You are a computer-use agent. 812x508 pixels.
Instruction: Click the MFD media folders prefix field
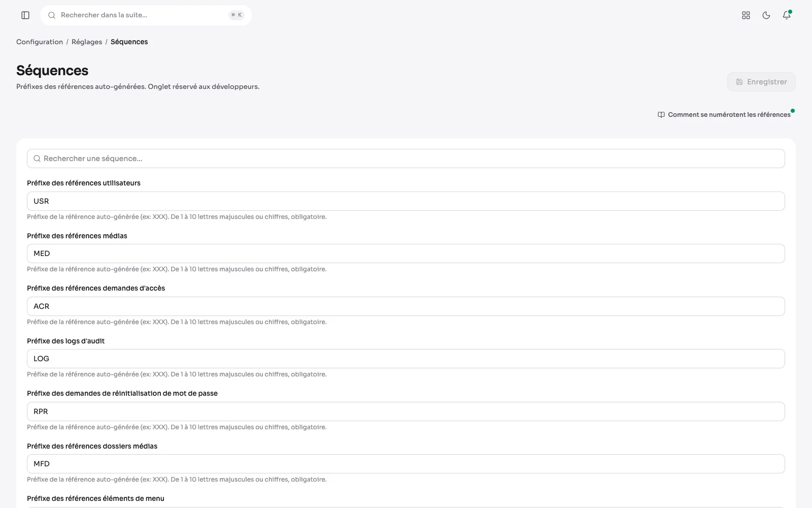point(406,464)
